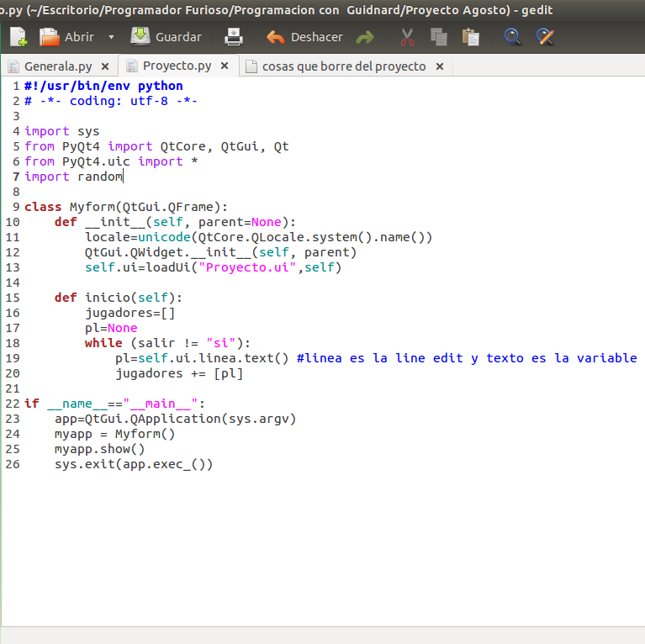Click 'self.ui.linea.text()' on line 19
The image size is (645, 644).
coord(213,358)
